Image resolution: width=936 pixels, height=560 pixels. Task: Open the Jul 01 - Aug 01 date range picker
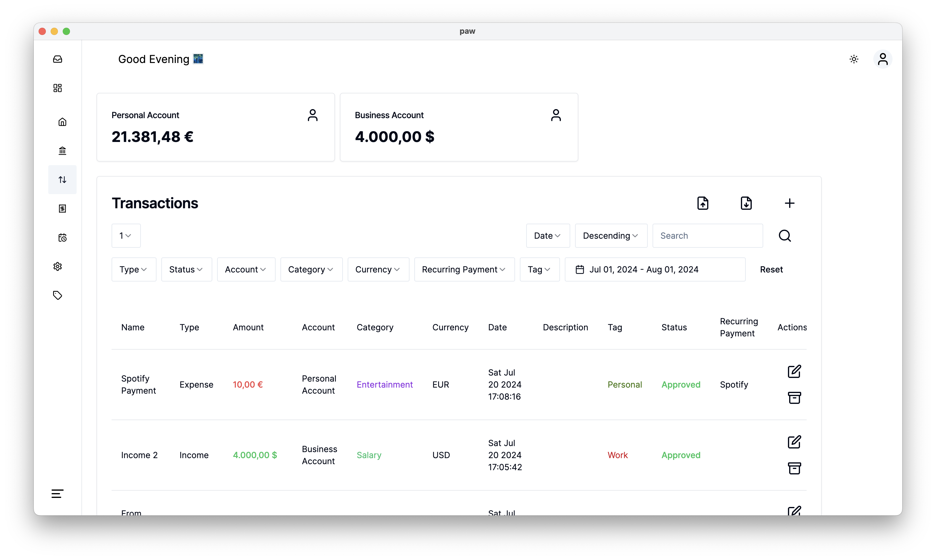click(x=655, y=269)
